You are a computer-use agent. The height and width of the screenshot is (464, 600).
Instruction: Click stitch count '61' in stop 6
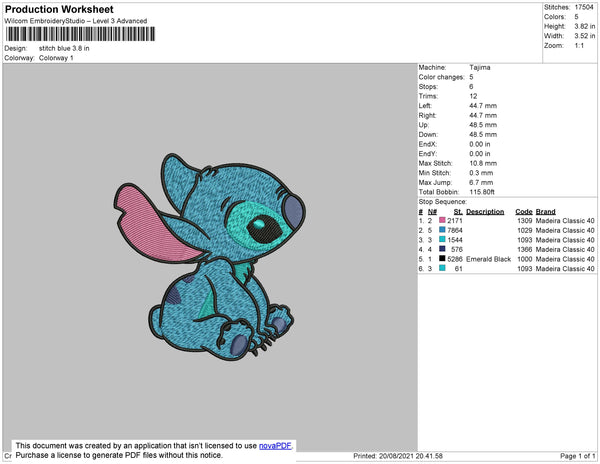pyautogui.click(x=458, y=269)
